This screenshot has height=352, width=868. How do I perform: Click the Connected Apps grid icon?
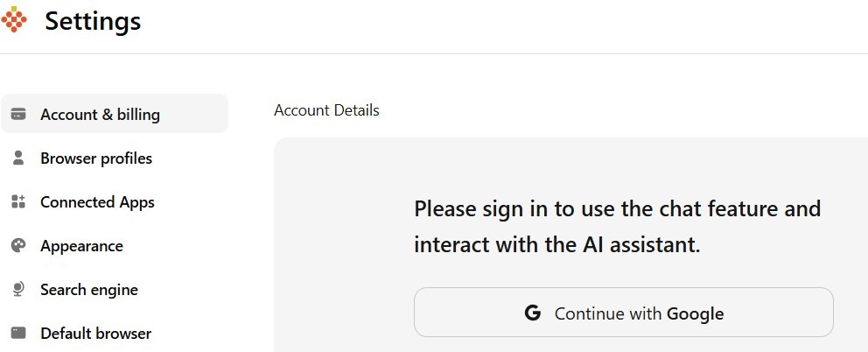pyautogui.click(x=18, y=202)
